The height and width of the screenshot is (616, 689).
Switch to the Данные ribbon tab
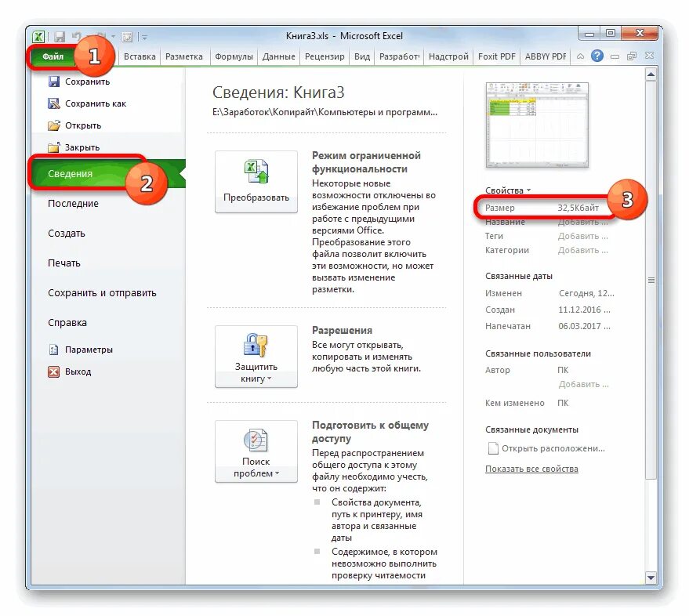[278, 56]
